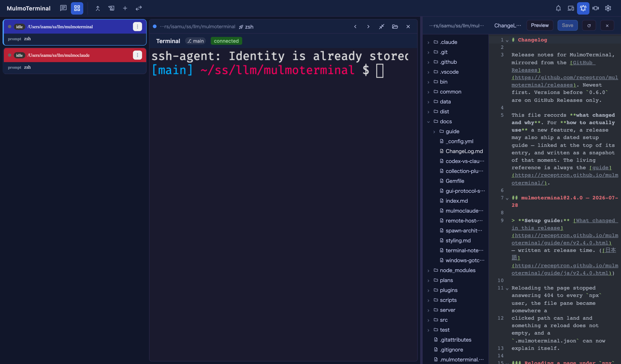Screen dimensions: 621x364
Task: Expand the plans folder
Action: click(x=456, y=280)
